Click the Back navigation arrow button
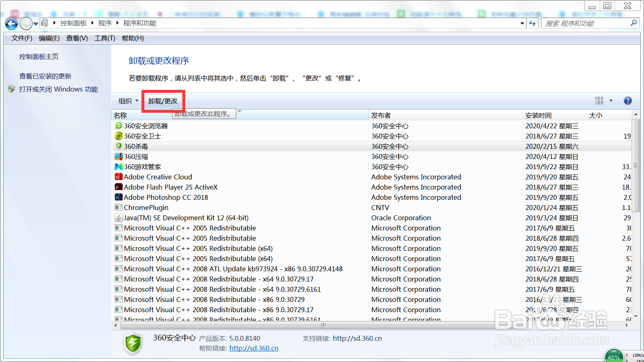This screenshot has width=644, height=362. [11, 24]
